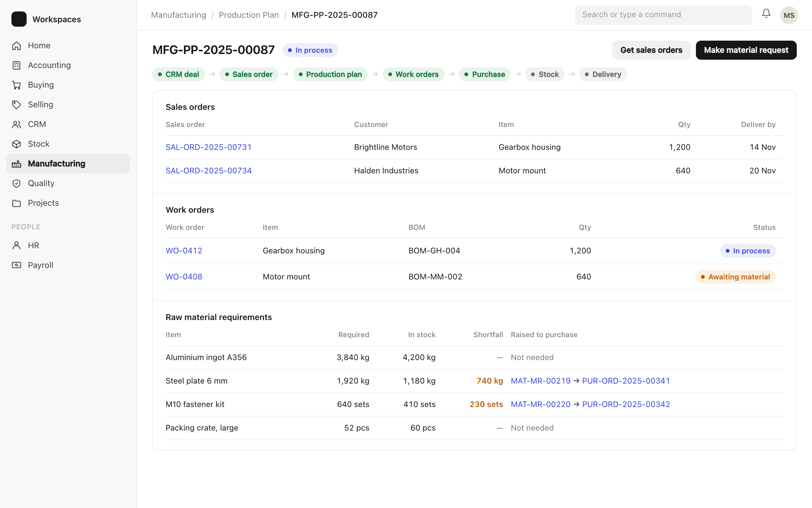Click the 230 sets shortfall value
The width and height of the screenshot is (812, 508).
click(486, 404)
